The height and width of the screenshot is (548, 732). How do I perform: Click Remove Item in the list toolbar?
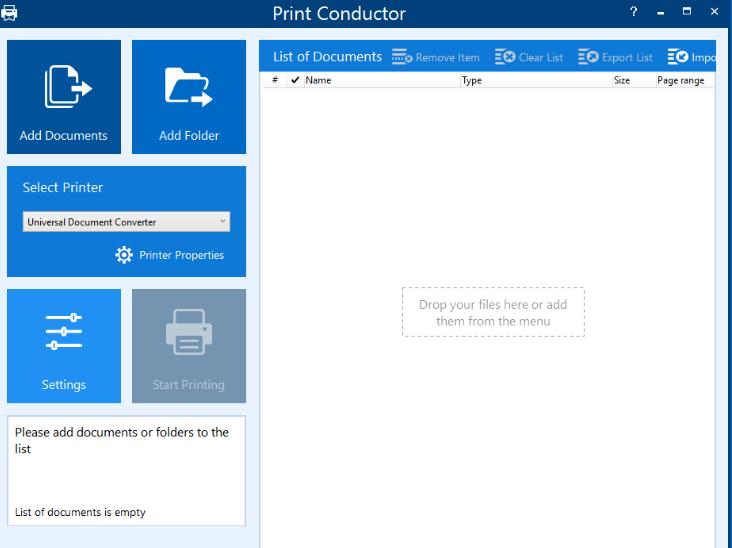(436, 57)
